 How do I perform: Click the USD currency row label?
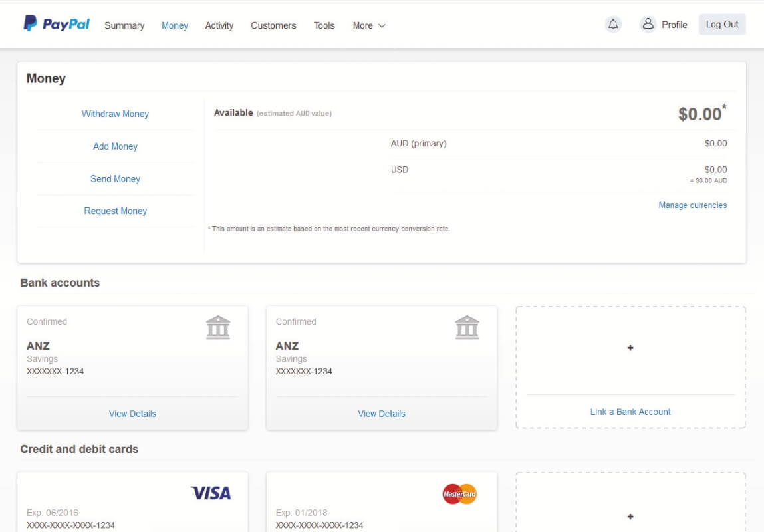click(x=400, y=170)
